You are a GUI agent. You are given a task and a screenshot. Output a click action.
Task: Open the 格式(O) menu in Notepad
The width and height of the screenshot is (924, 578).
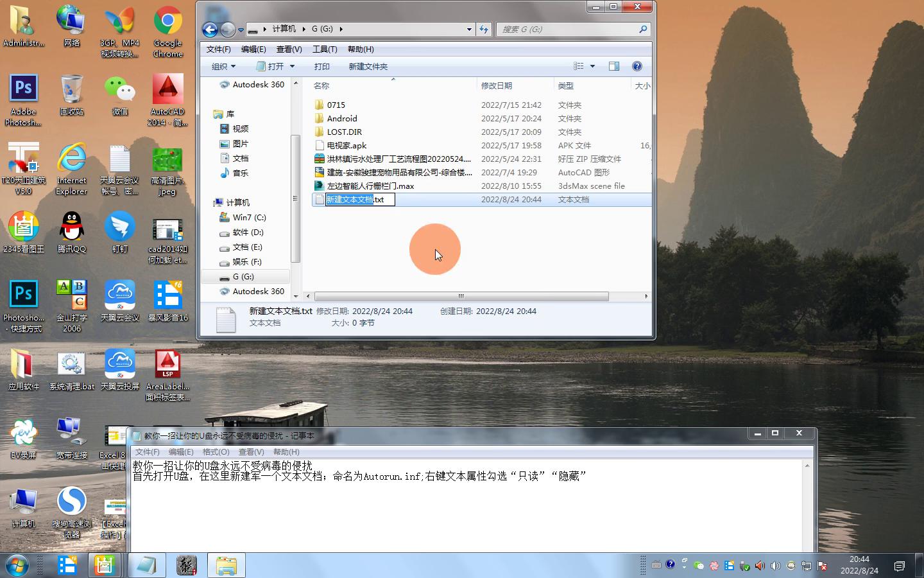pos(216,452)
